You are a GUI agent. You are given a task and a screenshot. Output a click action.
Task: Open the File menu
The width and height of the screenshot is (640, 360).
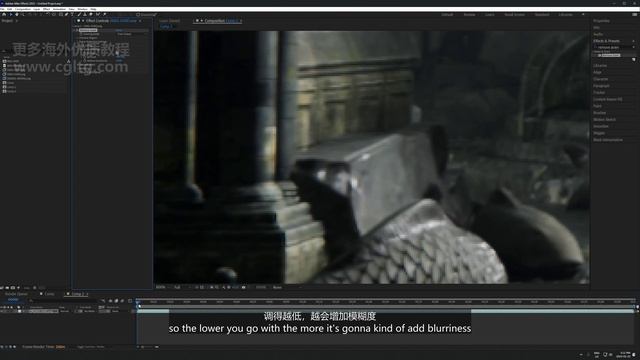tap(2, 9)
